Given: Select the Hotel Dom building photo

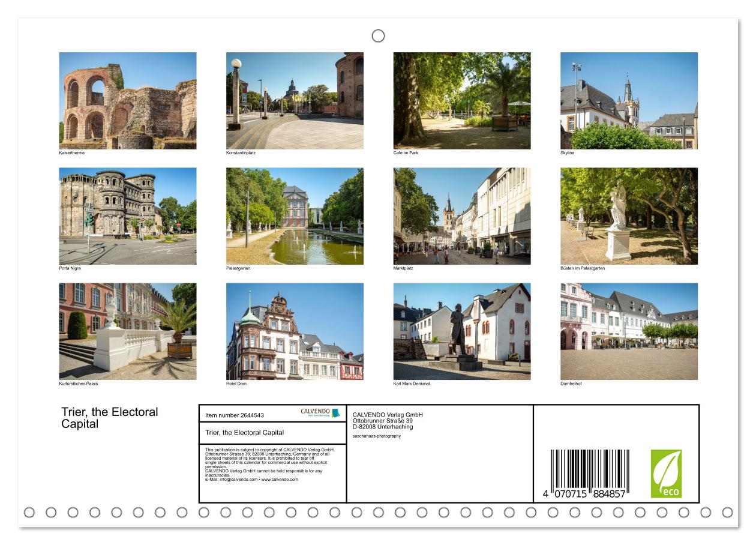Looking at the screenshot, I should pyautogui.click(x=295, y=331).
